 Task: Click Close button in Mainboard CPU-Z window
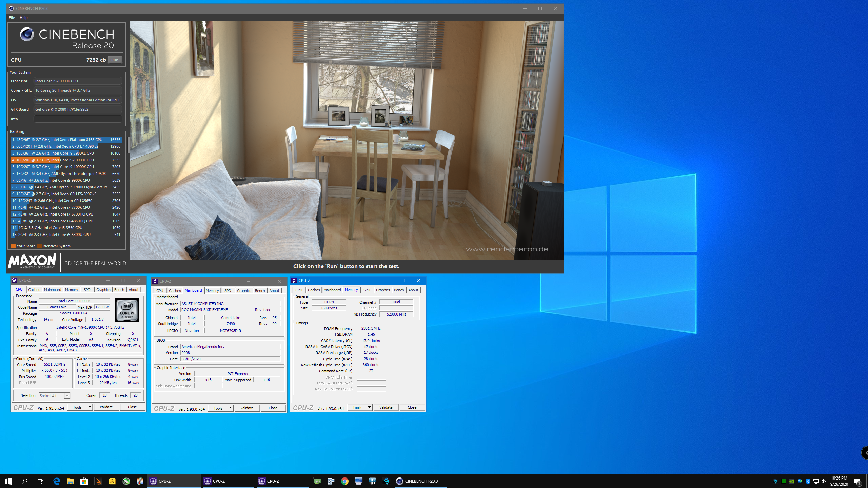click(273, 408)
